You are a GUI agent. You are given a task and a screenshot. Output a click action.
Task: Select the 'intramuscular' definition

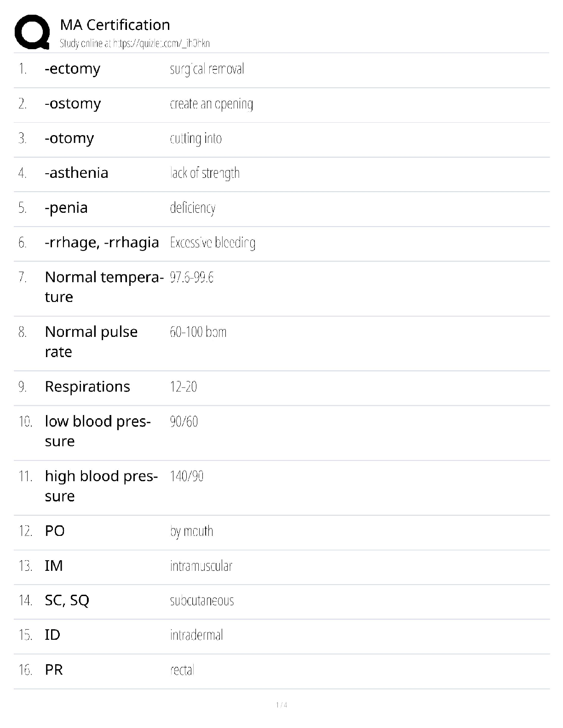201,566
